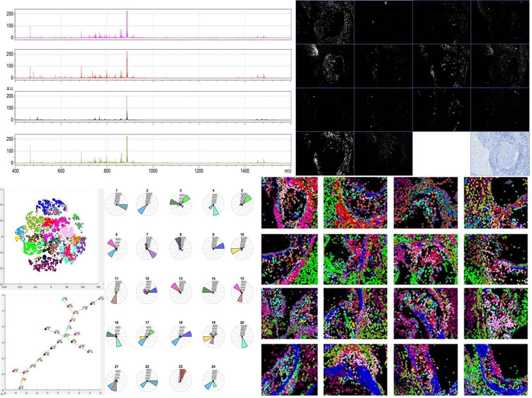Select polar plot number 12
532x398 pixels.
[x=147, y=292]
